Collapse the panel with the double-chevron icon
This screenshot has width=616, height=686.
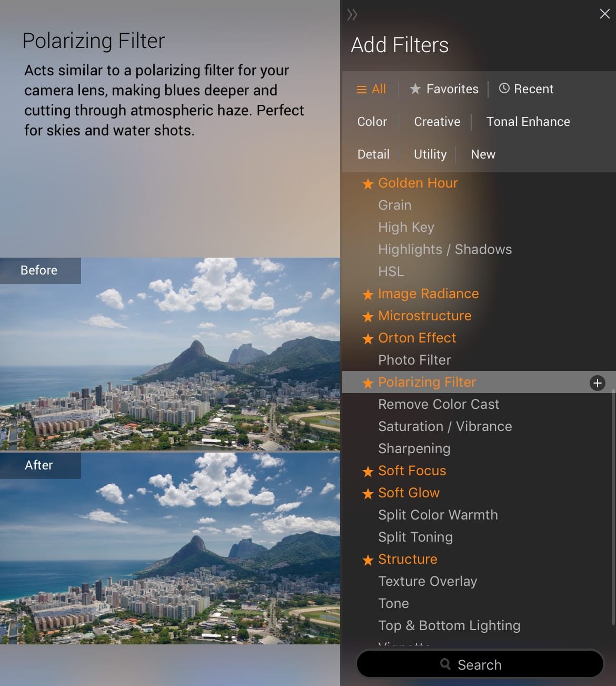[352, 15]
